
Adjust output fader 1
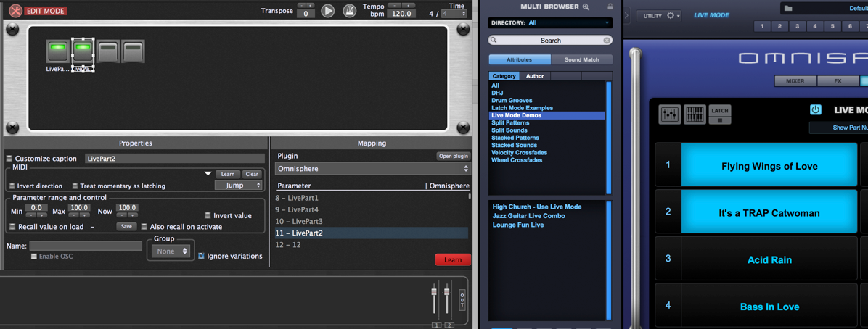[x=435, y=291]
